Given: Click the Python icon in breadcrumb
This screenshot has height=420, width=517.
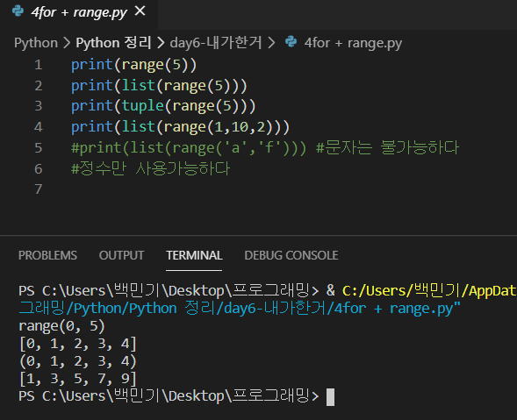Looking at the screenshot, I should [x=291, y=42].
